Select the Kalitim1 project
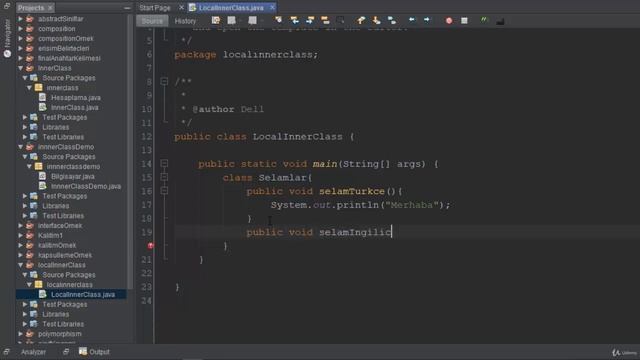The width and height of the screenshot is (640, 360). click(x=50, y=236)
